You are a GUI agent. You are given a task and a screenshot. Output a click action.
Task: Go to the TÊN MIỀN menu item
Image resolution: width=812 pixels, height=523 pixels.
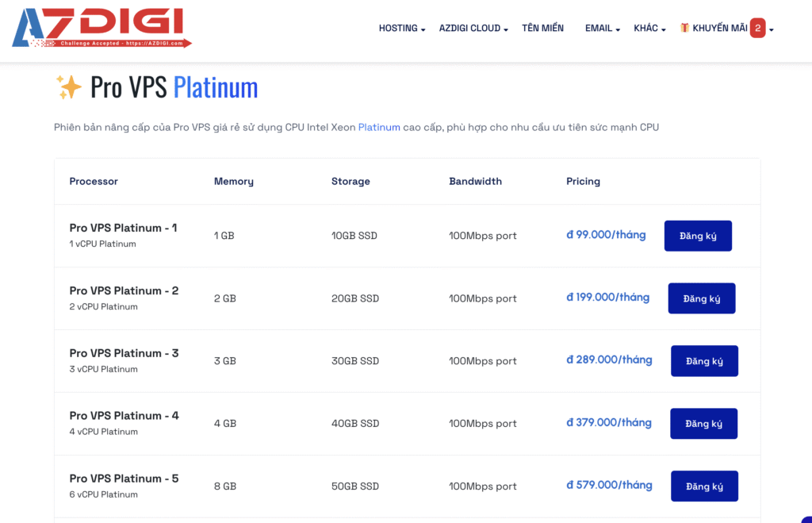pyautogui.click(x=542, y=28)
